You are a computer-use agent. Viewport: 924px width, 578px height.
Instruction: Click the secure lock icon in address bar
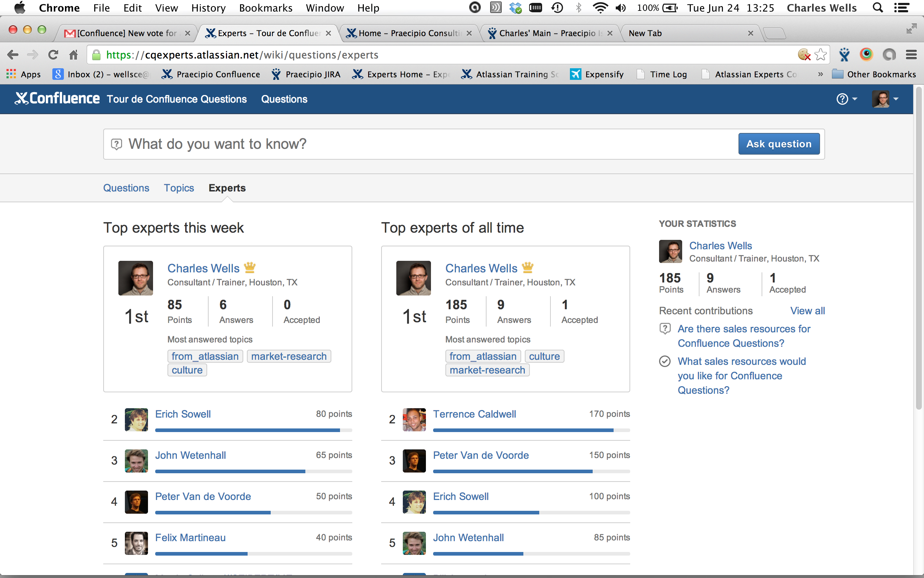[x=97, y=55]
